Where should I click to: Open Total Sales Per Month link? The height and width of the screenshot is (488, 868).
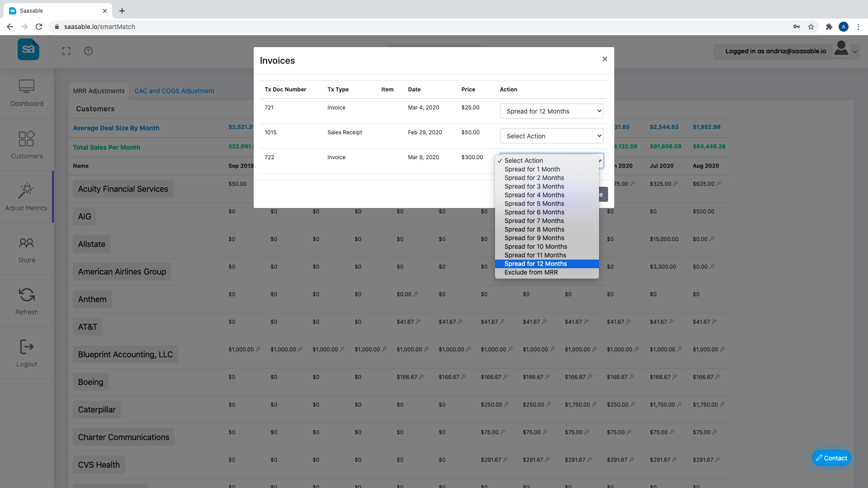pyautogui.click(x=107, y=147)
